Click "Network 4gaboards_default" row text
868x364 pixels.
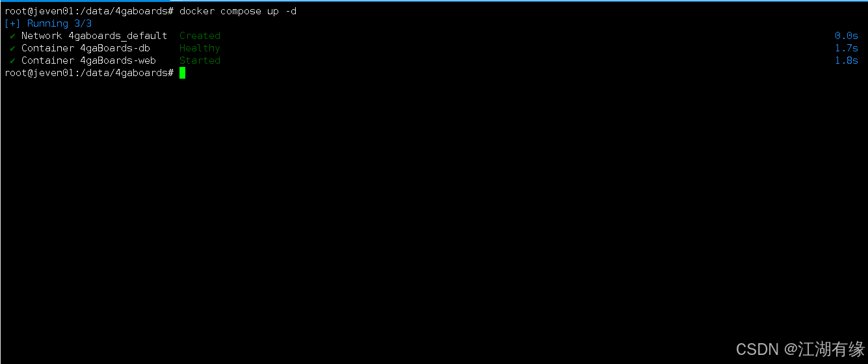pos(94,36)
